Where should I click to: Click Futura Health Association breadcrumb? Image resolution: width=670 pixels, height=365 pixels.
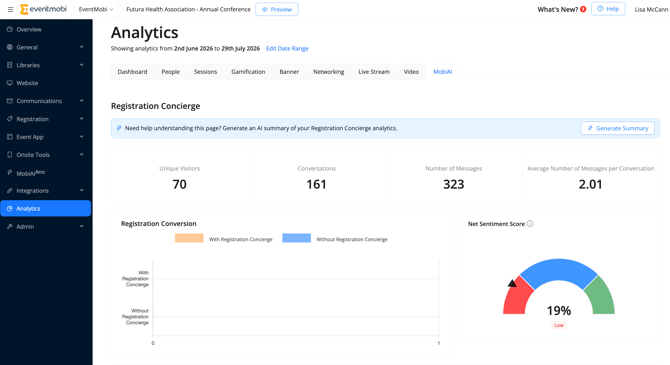[x=188, y=9]
